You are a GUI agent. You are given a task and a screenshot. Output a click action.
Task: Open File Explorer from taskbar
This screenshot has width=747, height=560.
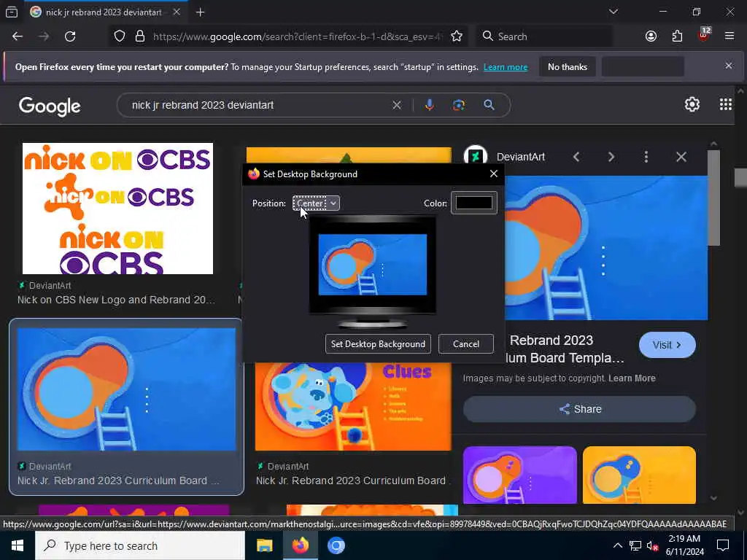click(264, 545)
